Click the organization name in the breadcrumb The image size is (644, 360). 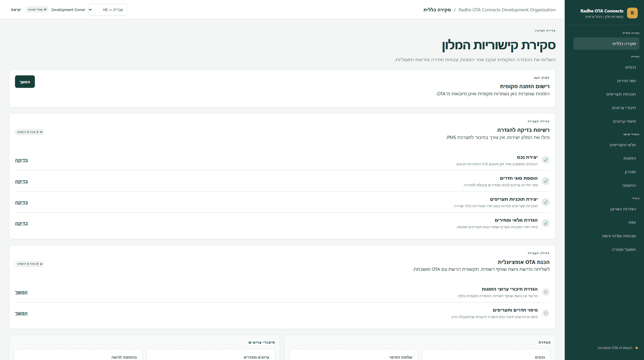pos(507,10)
